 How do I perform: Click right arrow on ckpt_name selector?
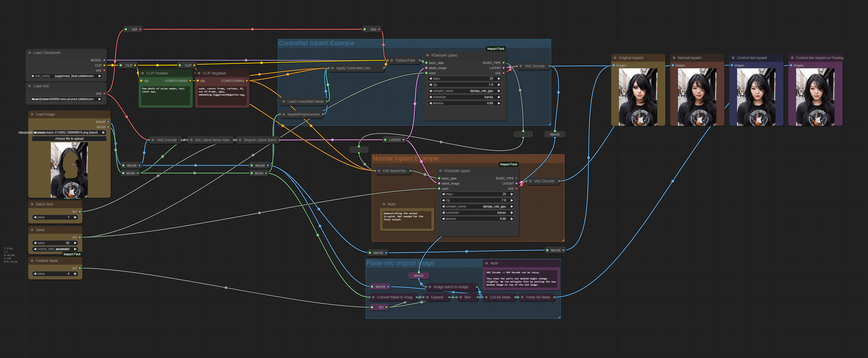pyautogui.click(x=99, y=76)
